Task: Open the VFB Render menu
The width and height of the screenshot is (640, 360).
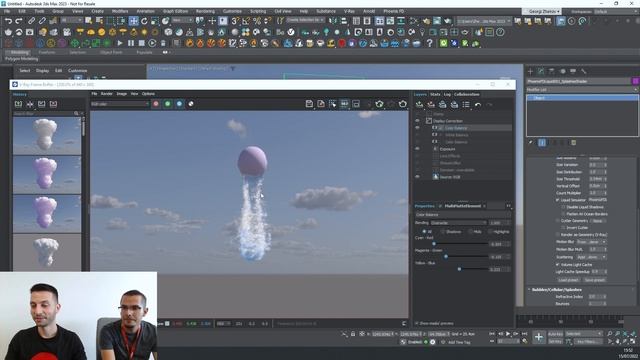Action: coord(107,93)
